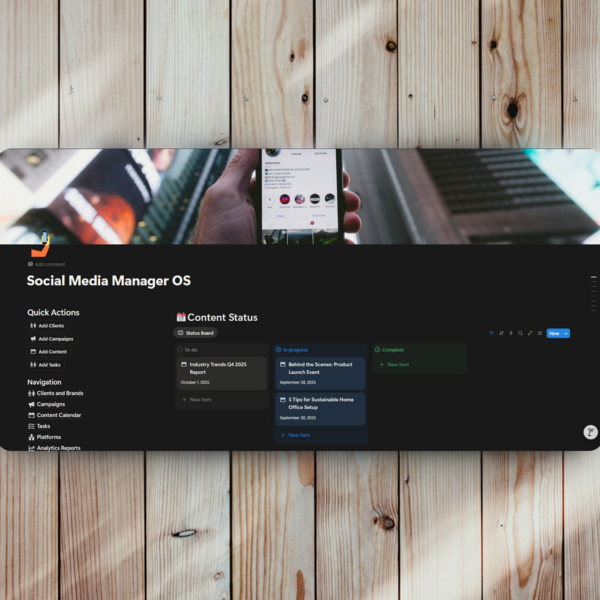This screenshot has width=600, height=600.
Task: Open the Analytics Reports navigation link
Action: click(54, 448)
